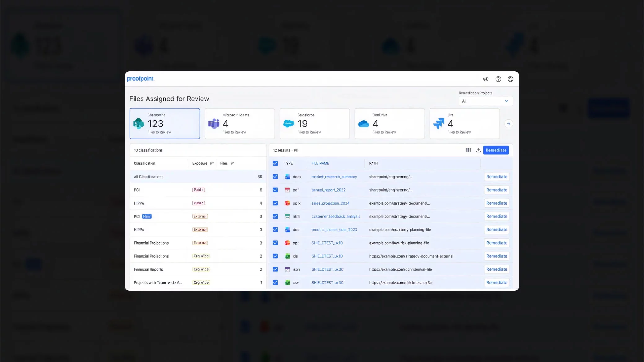Uncheck the json SHIELDTEST_ux3C row checkbox

(275, 269)
